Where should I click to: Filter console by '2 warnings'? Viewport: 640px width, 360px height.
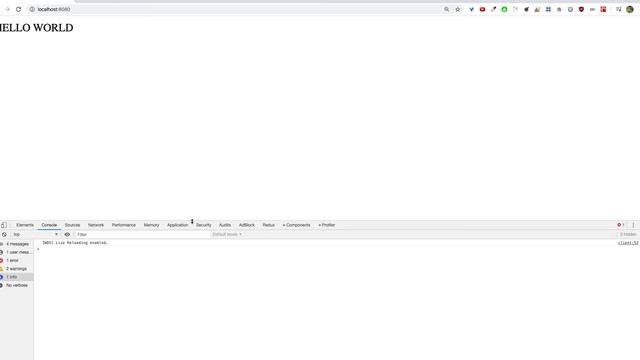tap(17, 269)
